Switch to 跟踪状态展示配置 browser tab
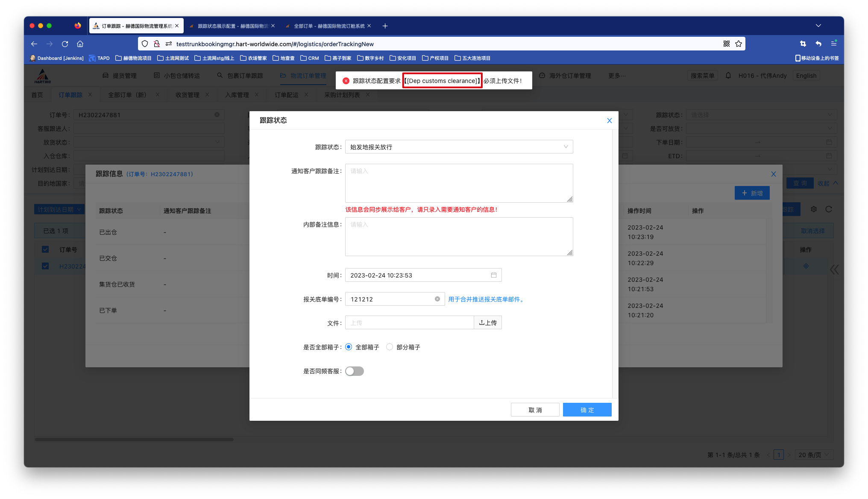Screen dimensions: 868x499 [232, 26]
